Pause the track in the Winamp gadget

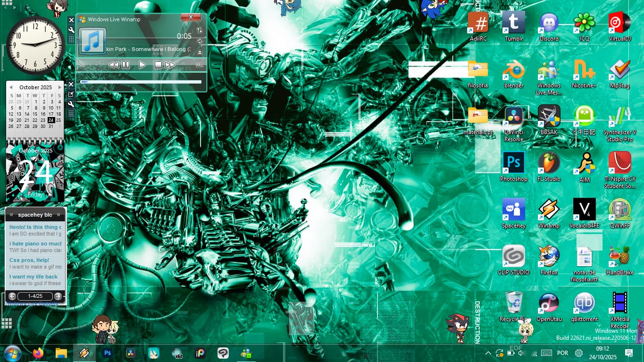pos(125,65)
